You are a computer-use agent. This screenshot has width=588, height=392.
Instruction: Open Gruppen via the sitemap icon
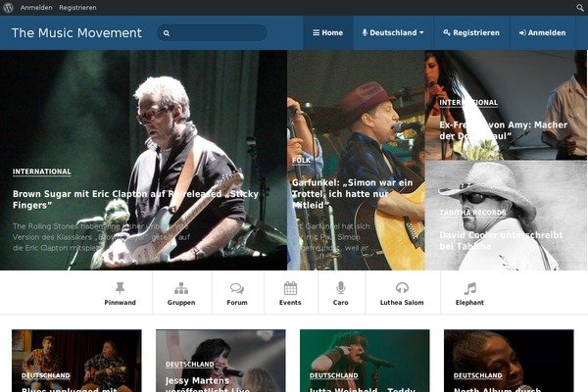pyautogui.click(x=181, y=288)
